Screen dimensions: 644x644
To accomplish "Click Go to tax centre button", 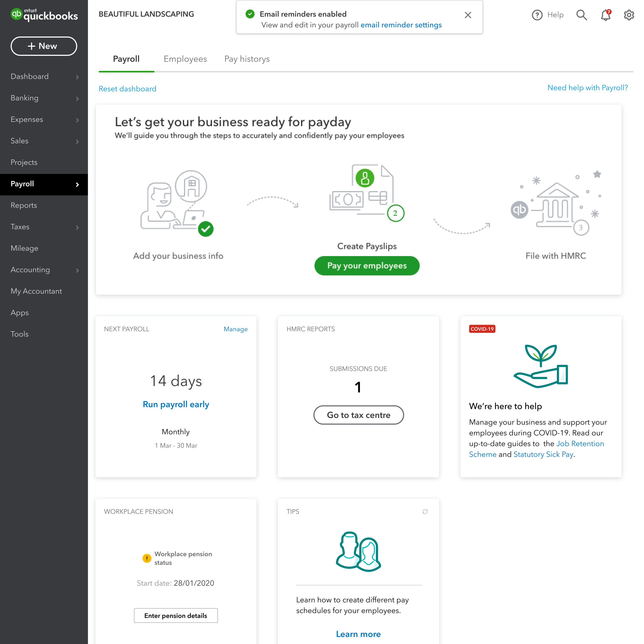I will click(x=358, y=415).
